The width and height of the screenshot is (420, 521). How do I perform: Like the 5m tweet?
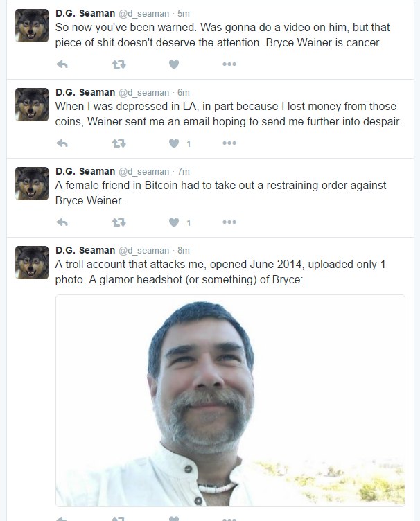point(174,64)
